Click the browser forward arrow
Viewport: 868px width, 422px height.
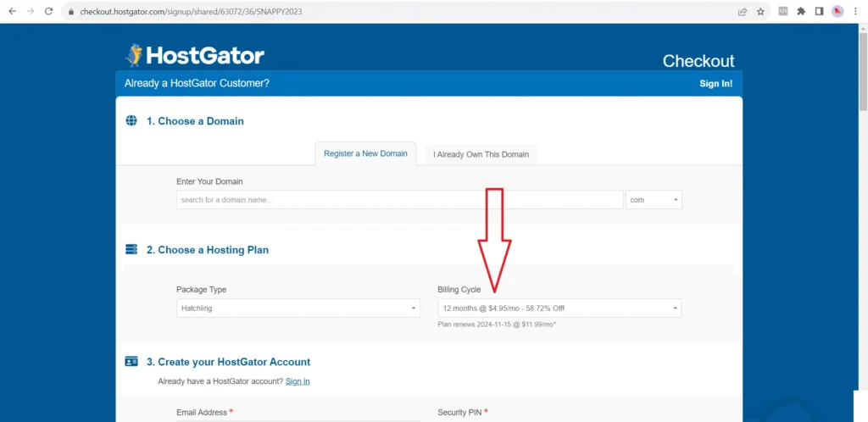31,11
